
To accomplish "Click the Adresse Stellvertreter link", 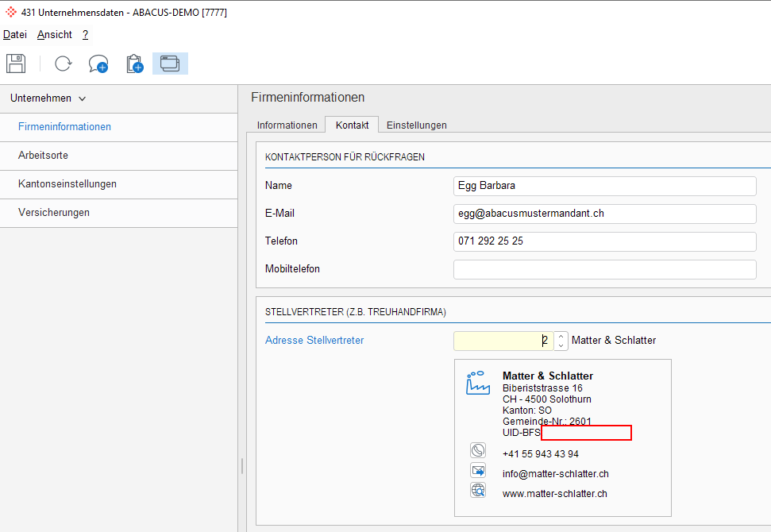I will (x=314, y=341).
